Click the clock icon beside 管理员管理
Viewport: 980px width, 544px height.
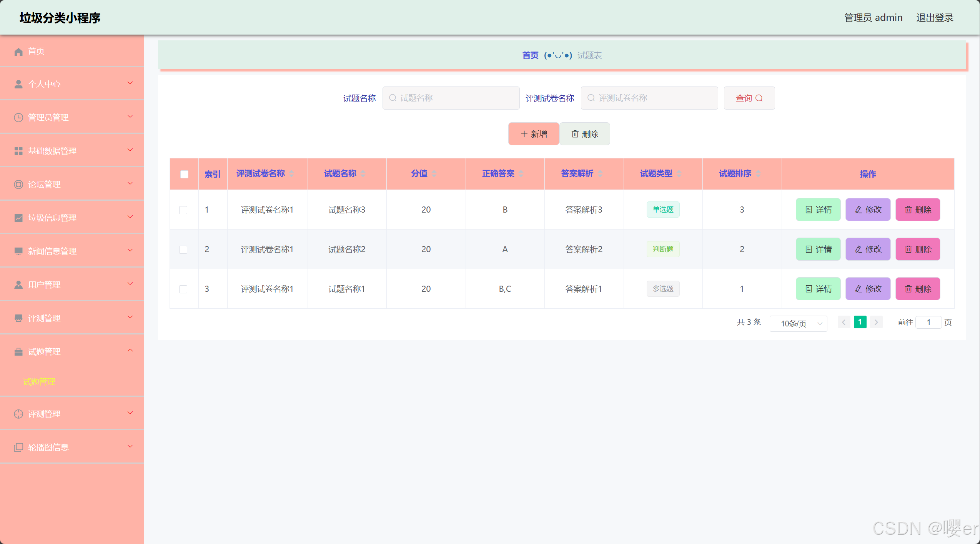[18, 117]
